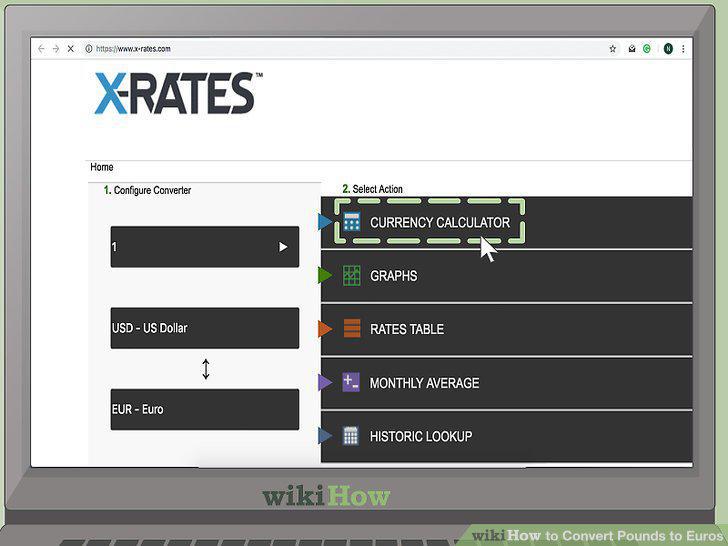The width and height of the screenshot is (728, 546).
Task: Click the green Graphs grid icon
Action: coord(351,275)
